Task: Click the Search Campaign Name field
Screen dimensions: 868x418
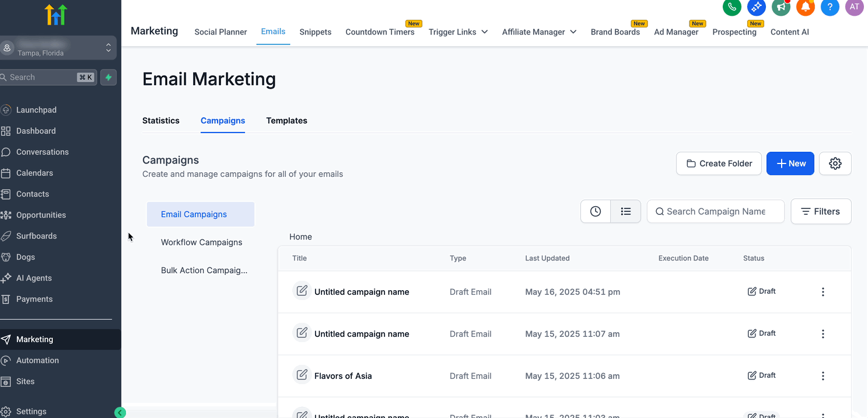Action: (x=716, y=211)
